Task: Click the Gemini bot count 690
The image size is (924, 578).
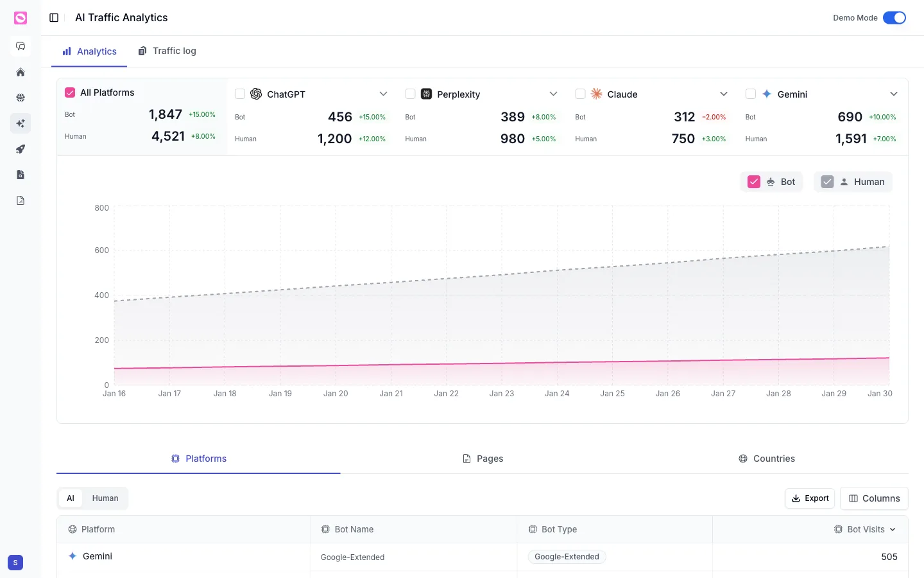Action: click(x=850, y=117)
